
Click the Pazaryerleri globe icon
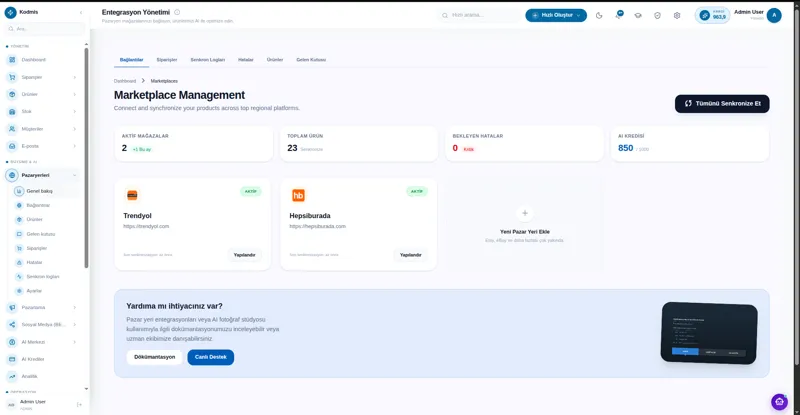click(x=12, y=175)
